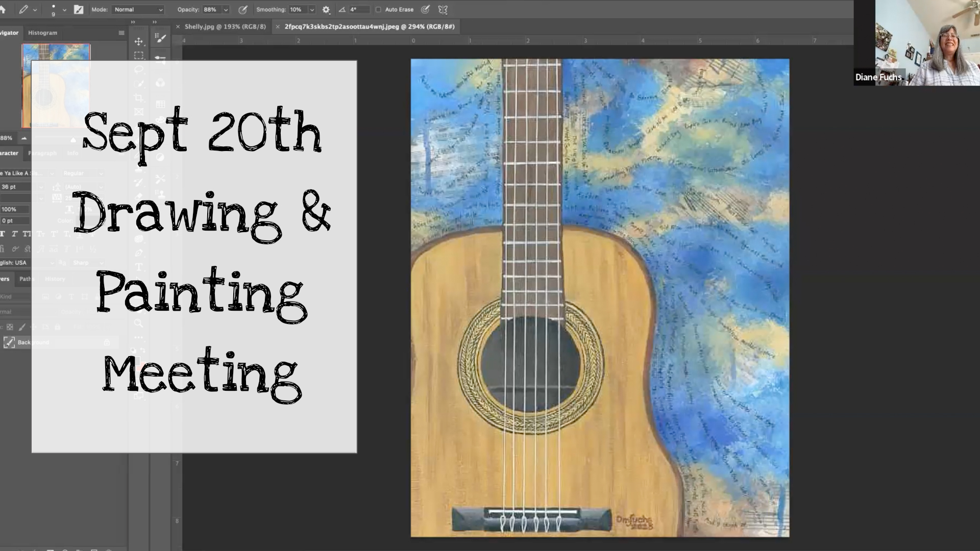Image resolution: width=980 pixels, height=551 pixels.
Task: Open the Pencil tool preset picker
Action: 23,9
